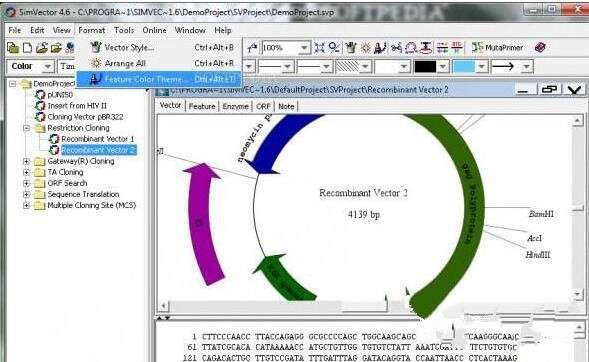Collapse the Restriction Cloning folder

(x=26, y=128)
